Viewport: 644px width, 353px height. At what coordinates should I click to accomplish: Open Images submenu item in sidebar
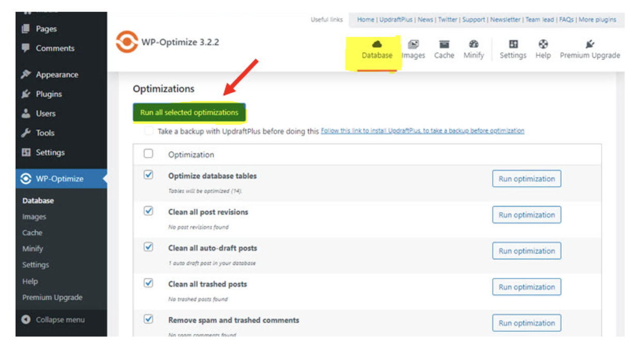(x=34, y=217)
